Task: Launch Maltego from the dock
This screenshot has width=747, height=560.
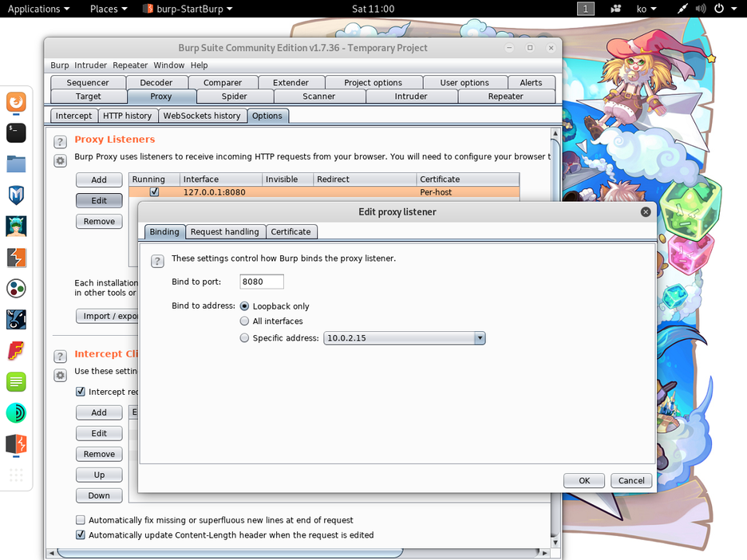Action: click(16, 289)
